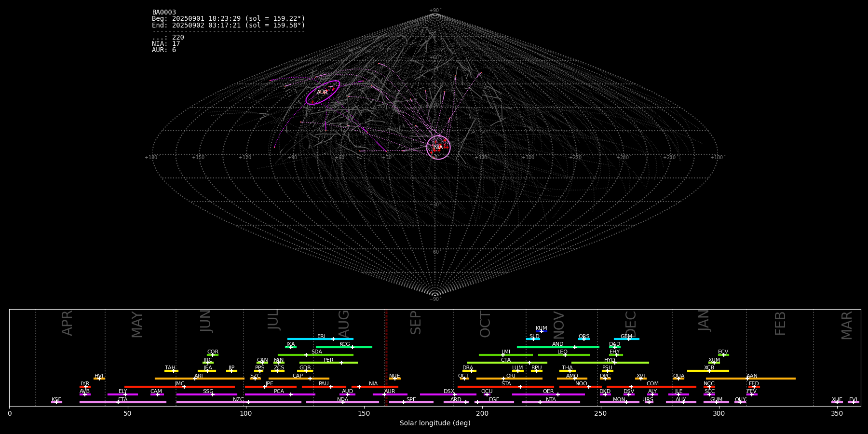
Task: Click the JAN month label
Action: coord(704,321)
